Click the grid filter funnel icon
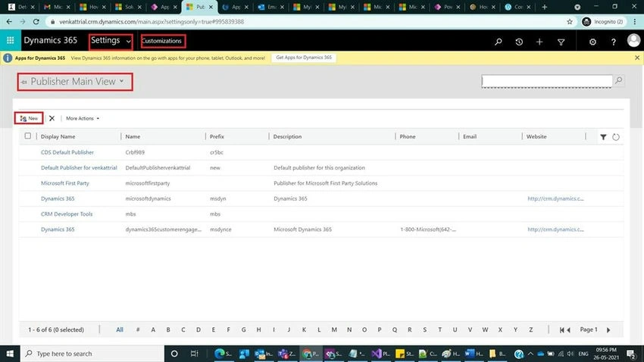The width and height of the screenshot is (644, 362). [603, 137]
